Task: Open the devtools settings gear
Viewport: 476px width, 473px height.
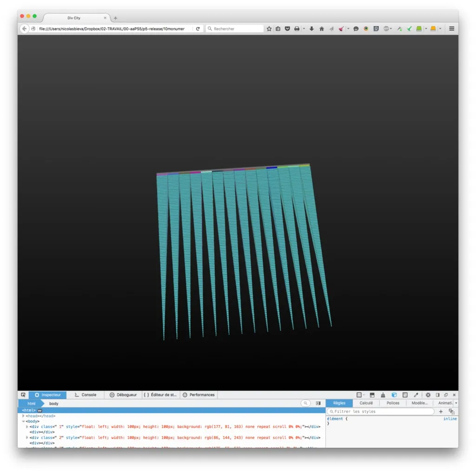Action: click(x=428, y=395)
